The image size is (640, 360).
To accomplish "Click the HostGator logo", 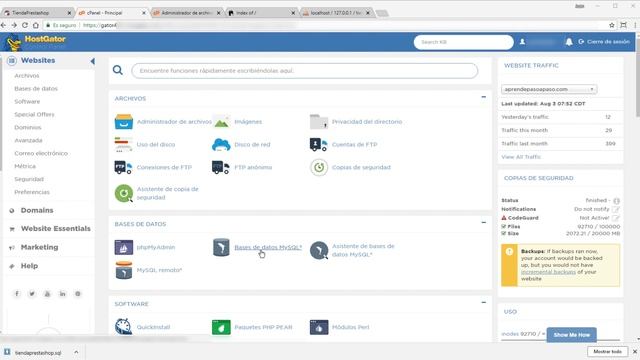I will [x=36, y=42].
